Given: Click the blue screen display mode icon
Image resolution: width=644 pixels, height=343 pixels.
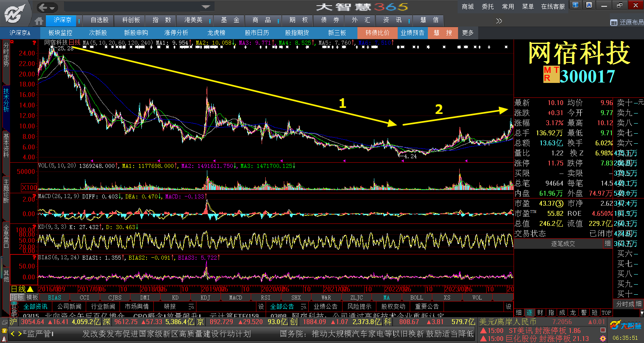Looking at the screenshot, I should [x=576, y=5].
